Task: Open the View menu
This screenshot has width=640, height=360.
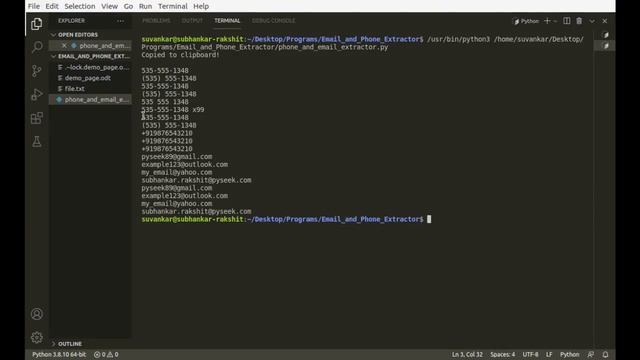Action: click(x=109, y=6)
